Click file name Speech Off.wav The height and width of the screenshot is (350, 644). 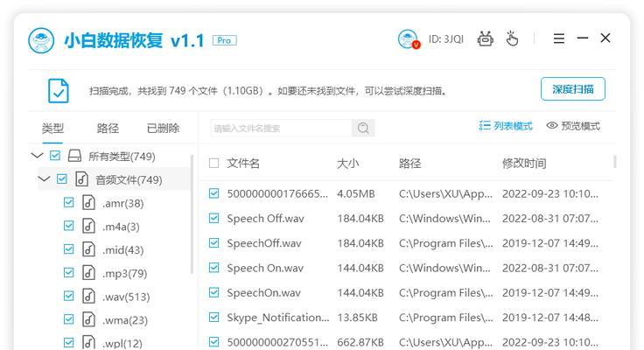[265, 219]
